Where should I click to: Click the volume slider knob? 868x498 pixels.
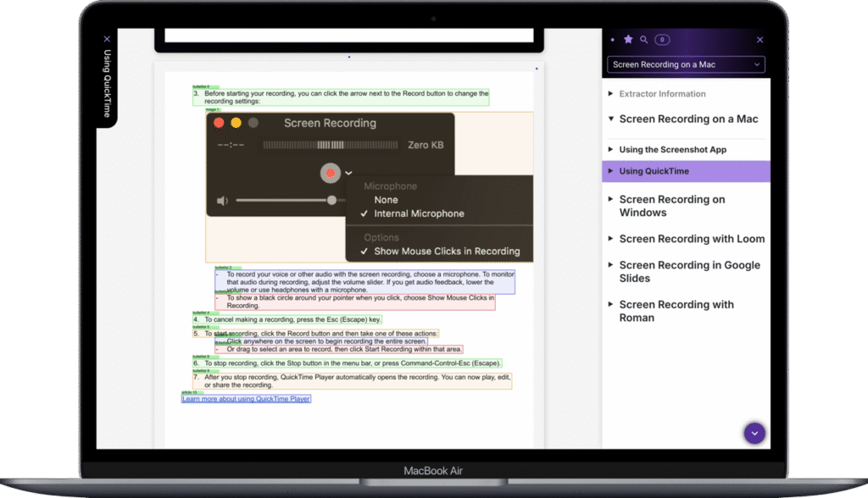pyautogui.click(x=331, y=201)
